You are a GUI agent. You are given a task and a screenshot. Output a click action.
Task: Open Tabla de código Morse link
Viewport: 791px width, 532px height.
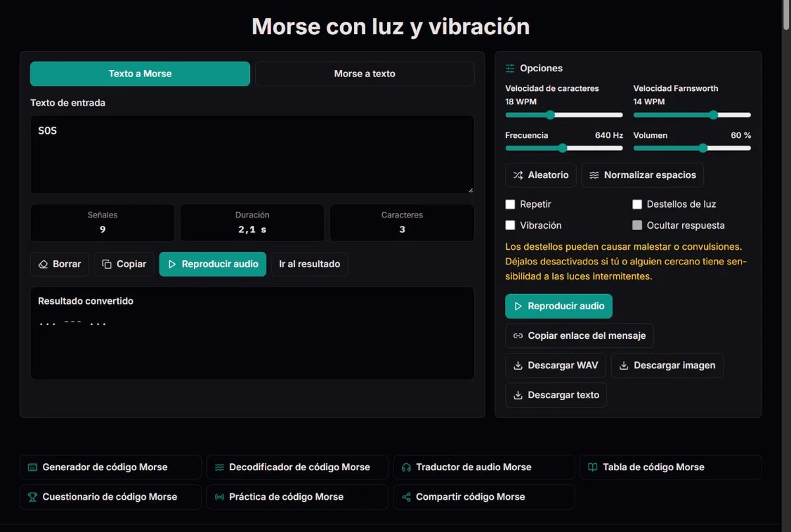pyautogui.click(x=671, y=467)
